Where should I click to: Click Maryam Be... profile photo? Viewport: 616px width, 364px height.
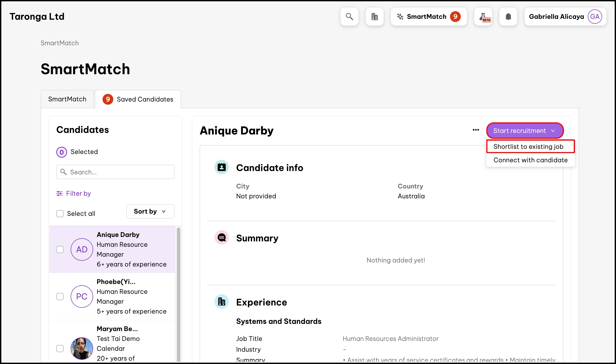pos(82,348)
